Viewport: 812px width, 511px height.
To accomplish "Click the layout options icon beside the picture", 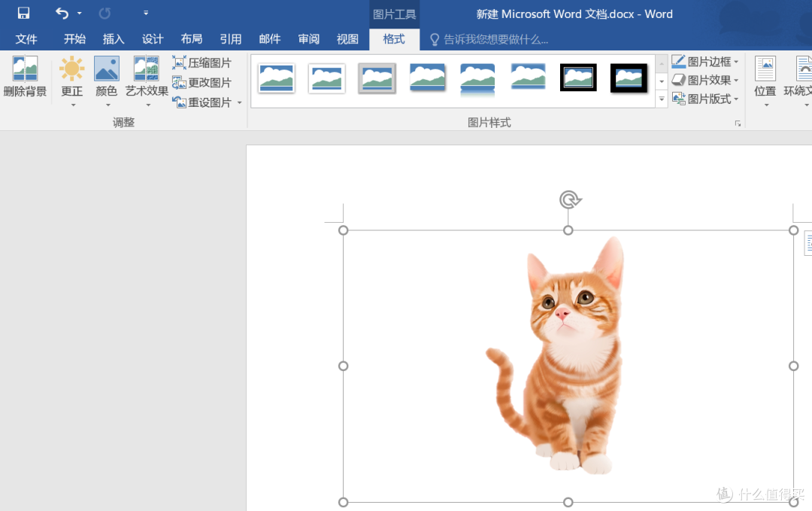I will click(x=807, y=244).
